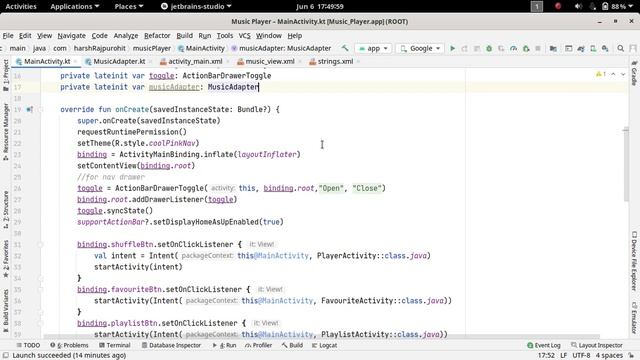Fold the playlistBtn listener block

pos(40,323)
